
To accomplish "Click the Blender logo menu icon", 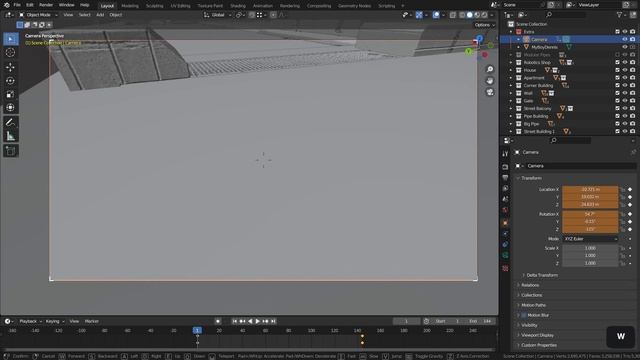I will coord(7,5).
